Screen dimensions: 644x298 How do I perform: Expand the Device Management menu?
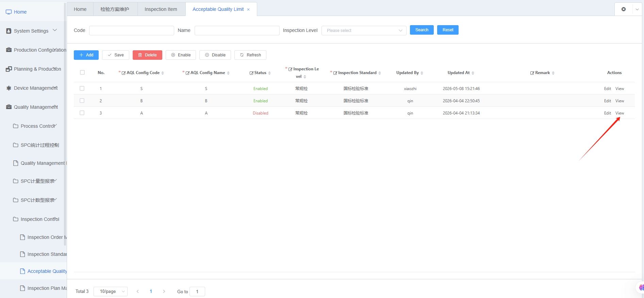(55, 87)
